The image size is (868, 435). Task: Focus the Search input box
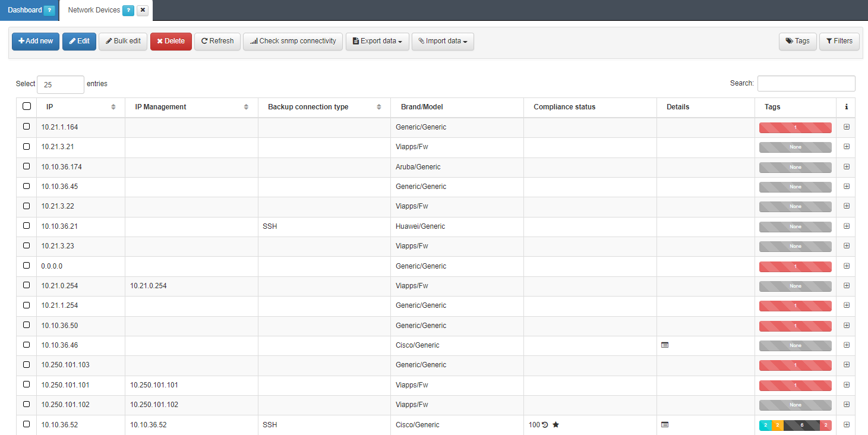click(806, 84)
